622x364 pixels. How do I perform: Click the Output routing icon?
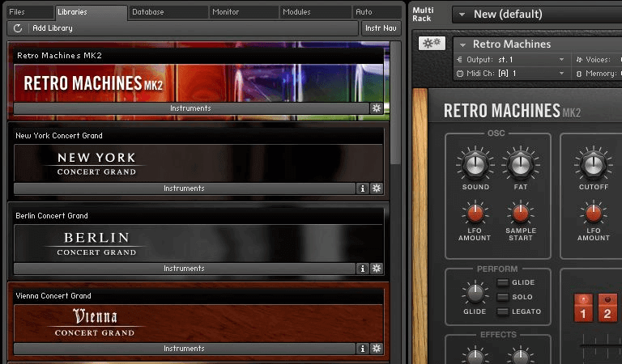click(x=460, y=60)
